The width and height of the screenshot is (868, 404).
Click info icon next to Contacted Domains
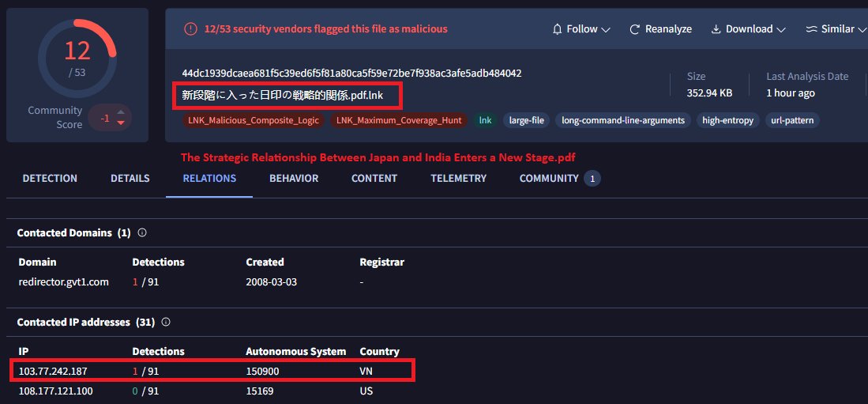(141, 232)
